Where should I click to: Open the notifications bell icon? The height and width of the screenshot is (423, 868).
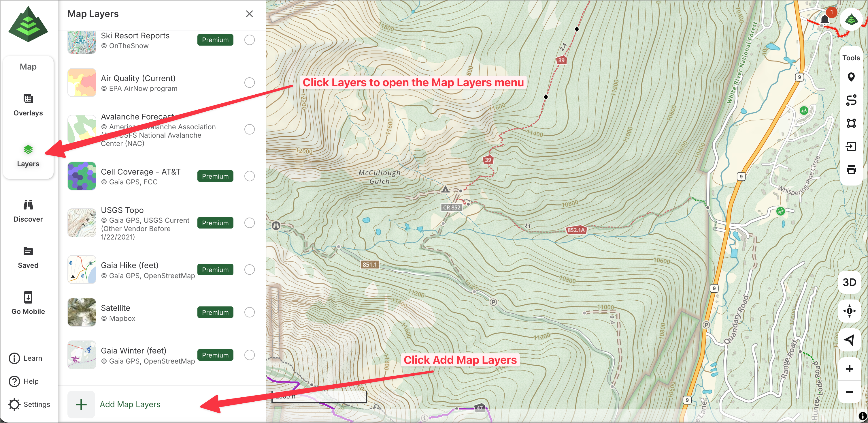824,19
